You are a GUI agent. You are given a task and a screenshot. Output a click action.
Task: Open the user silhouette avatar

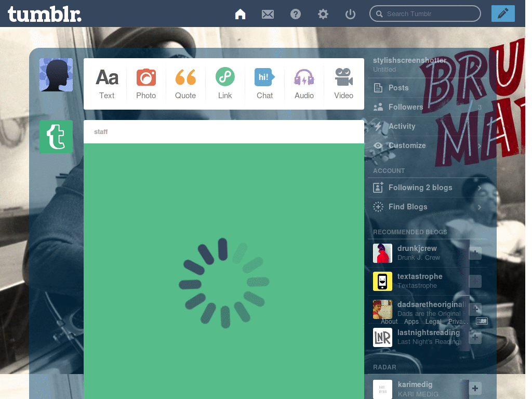pos(56,75)
